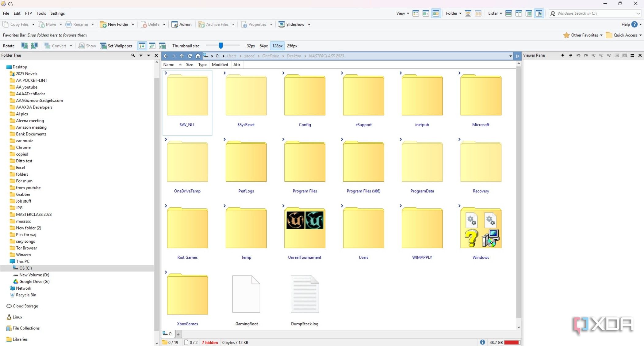This screenshot has height=346, width=644.
Task: Click Users in the breadcrumb path
Action: pos(232,56)
